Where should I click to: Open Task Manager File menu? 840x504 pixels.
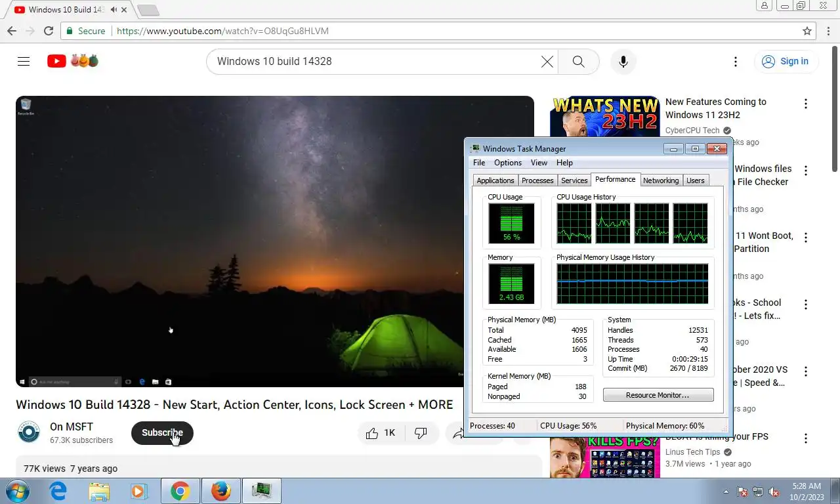479,163
